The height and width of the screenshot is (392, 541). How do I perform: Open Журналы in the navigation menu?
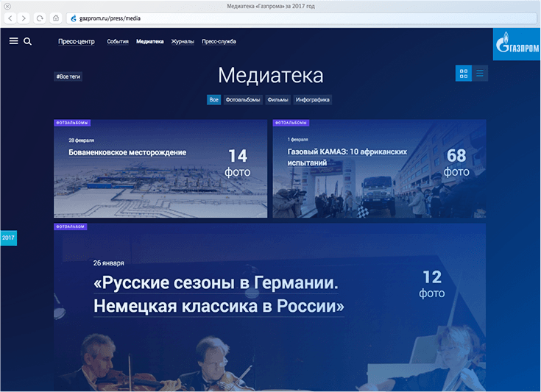tap(183, 42)
